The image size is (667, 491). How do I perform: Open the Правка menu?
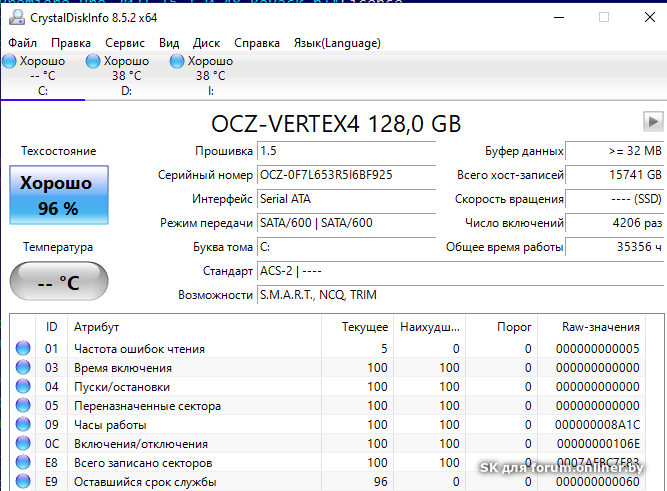pos(71,43)
